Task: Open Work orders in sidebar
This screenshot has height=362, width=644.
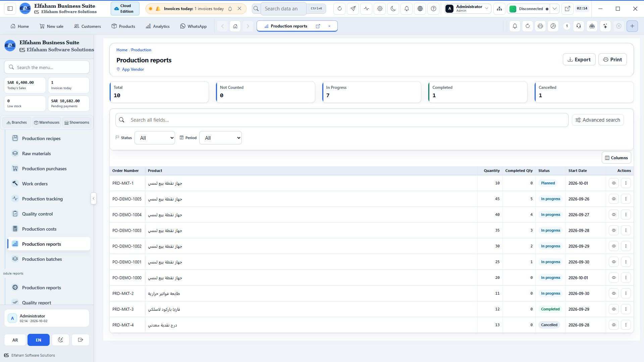Action: point(49,184)
